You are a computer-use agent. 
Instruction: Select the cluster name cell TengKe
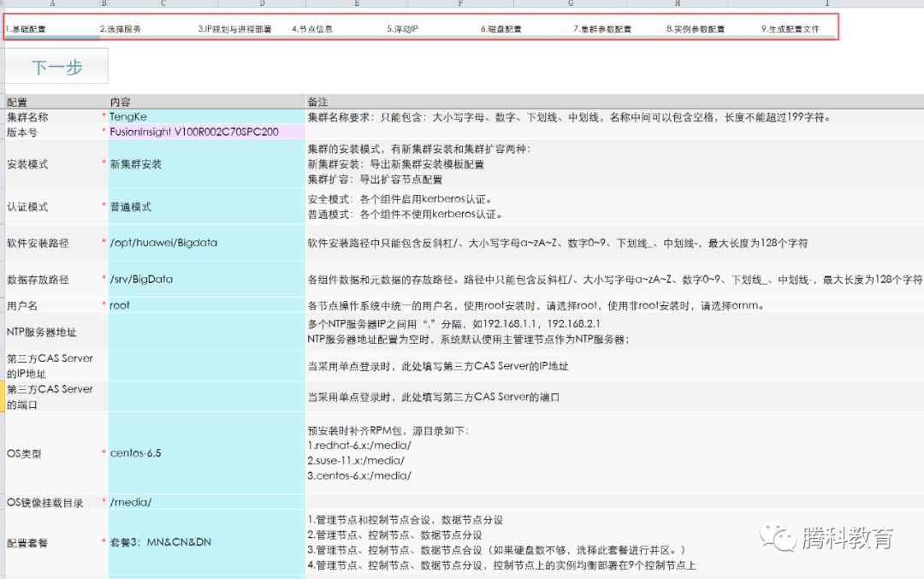pyautogui.click(x=206, y=116)
